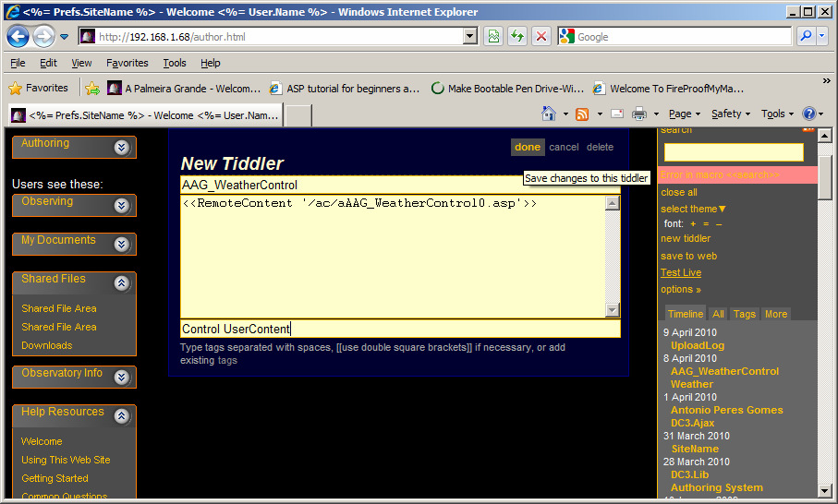Click the Print icon
Image resolution: width=838 pixels, height=504 pixels.
click(639, 114)
